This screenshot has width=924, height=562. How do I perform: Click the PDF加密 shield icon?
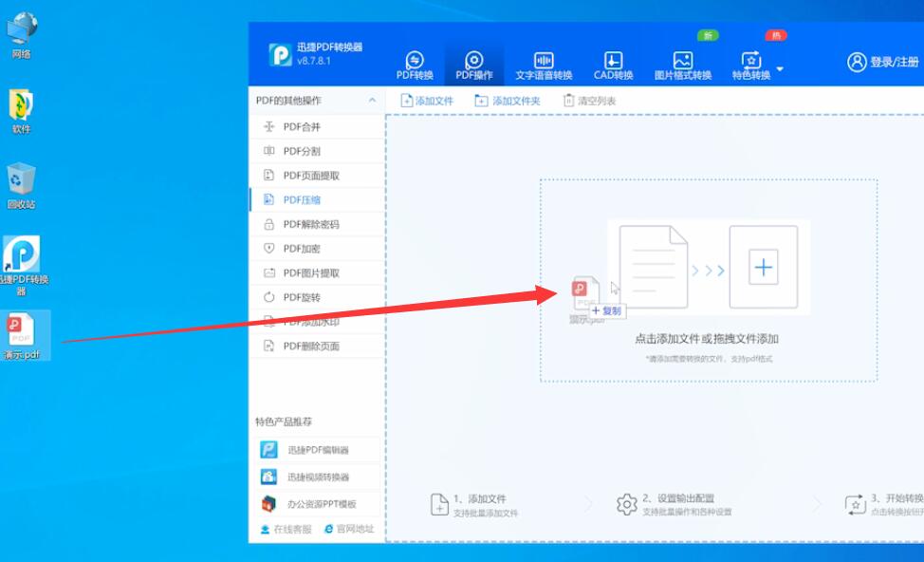click(268, 249)
